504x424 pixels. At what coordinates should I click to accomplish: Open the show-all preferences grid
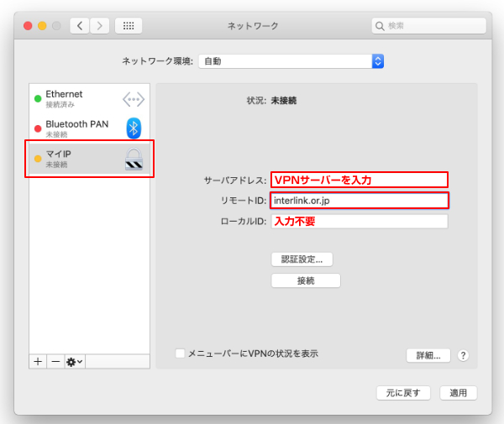point(129,26)
